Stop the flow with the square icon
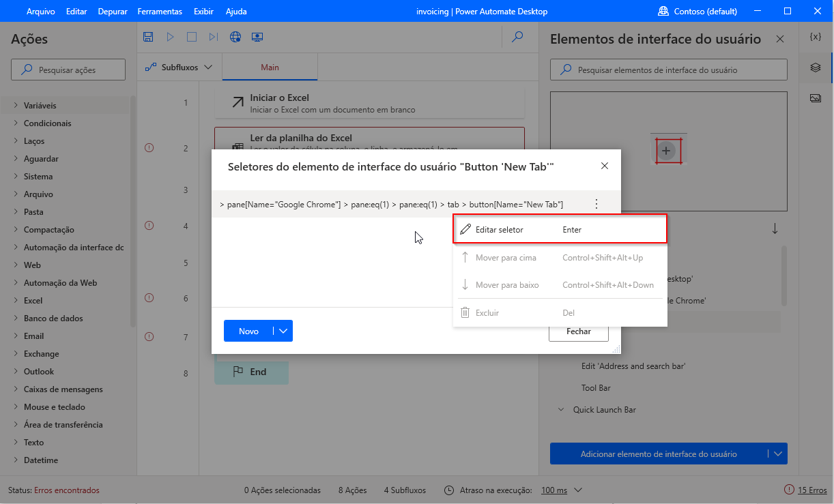This screenshot has height=504, width=834. pos(192,37)
